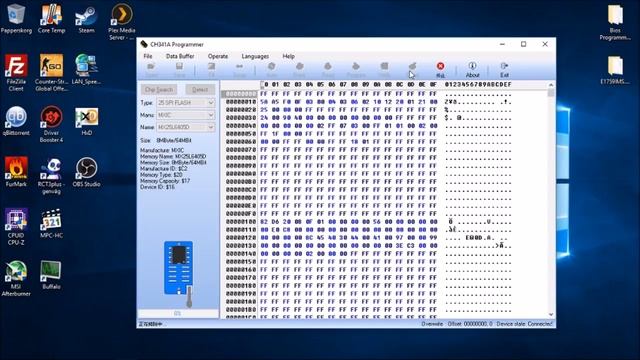
Task: Click the hex editor scroll-up arrow
Action: (551, 85)
